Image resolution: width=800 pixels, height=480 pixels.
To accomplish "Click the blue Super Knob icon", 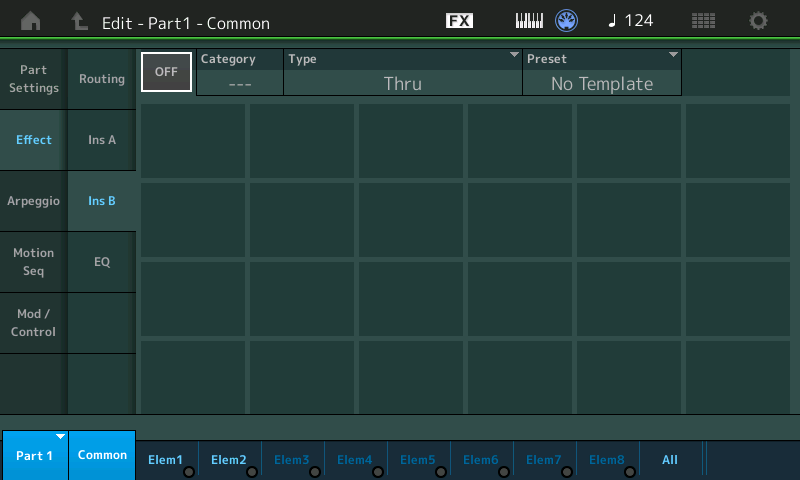I will click(566, 21).
